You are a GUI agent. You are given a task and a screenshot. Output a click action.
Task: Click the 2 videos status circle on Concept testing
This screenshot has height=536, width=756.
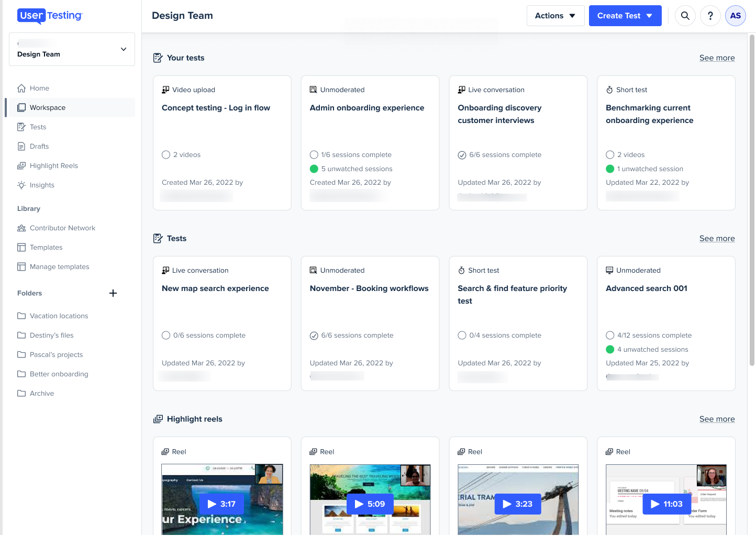166,155
